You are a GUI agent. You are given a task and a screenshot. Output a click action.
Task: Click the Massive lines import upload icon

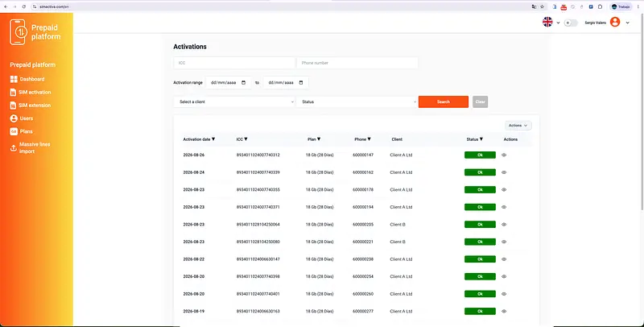point(14,148)
